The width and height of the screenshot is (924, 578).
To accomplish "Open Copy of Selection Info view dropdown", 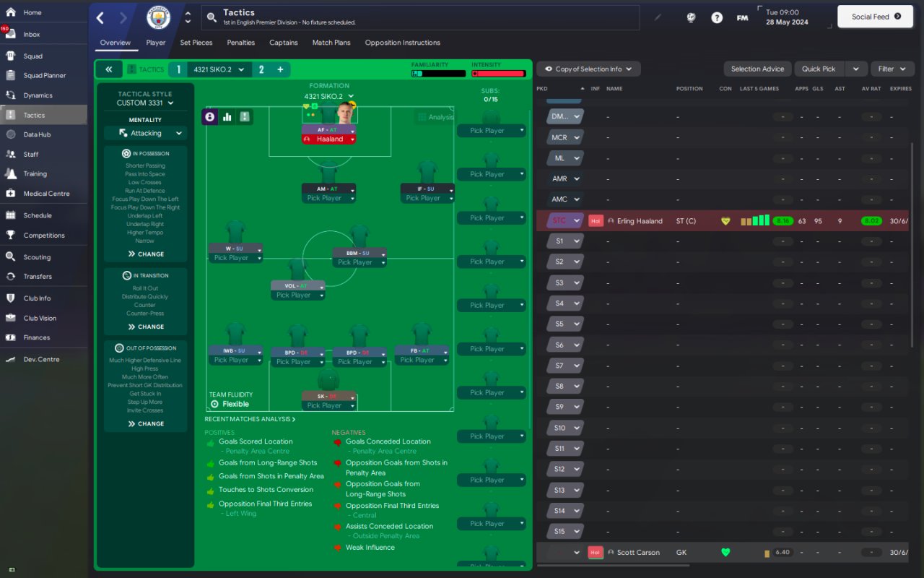I will tap(588, 69).
